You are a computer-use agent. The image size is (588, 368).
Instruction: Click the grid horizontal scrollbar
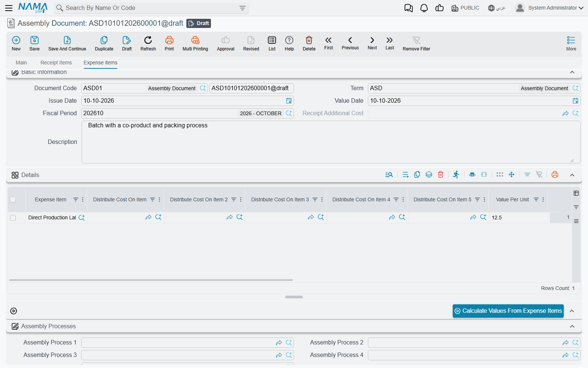pos(151,280)
